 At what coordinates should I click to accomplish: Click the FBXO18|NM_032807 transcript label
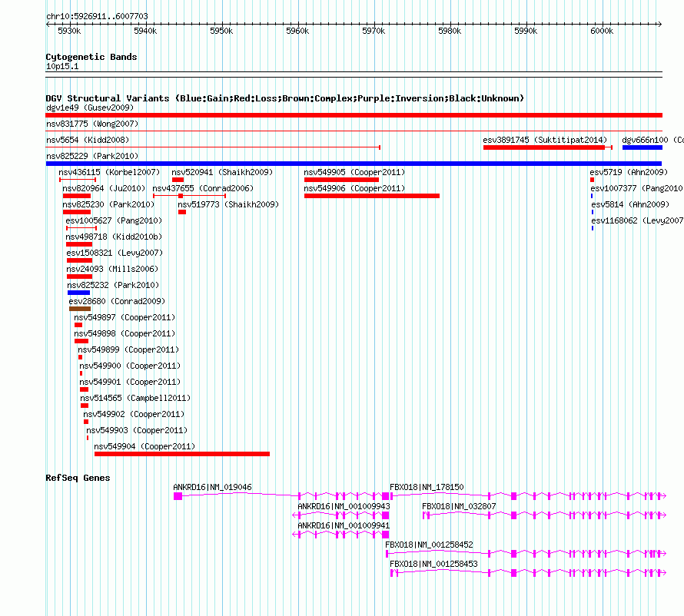tap(459, 506)
